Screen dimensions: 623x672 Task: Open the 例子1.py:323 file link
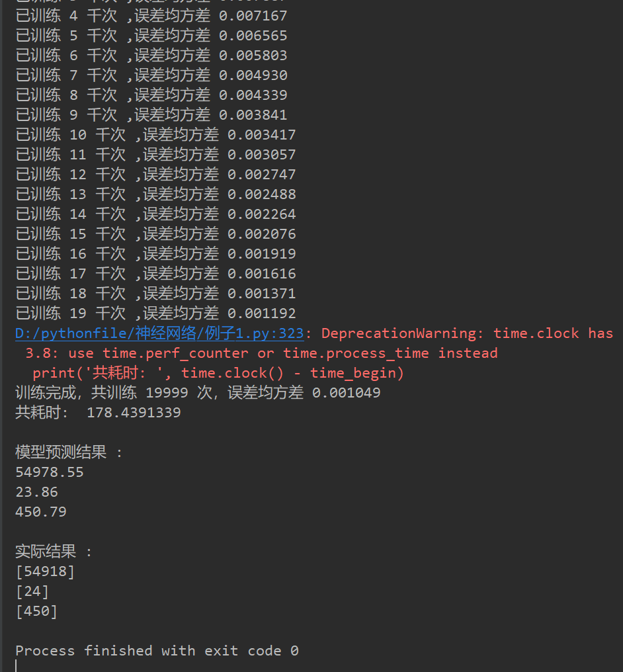click(159, 333)
